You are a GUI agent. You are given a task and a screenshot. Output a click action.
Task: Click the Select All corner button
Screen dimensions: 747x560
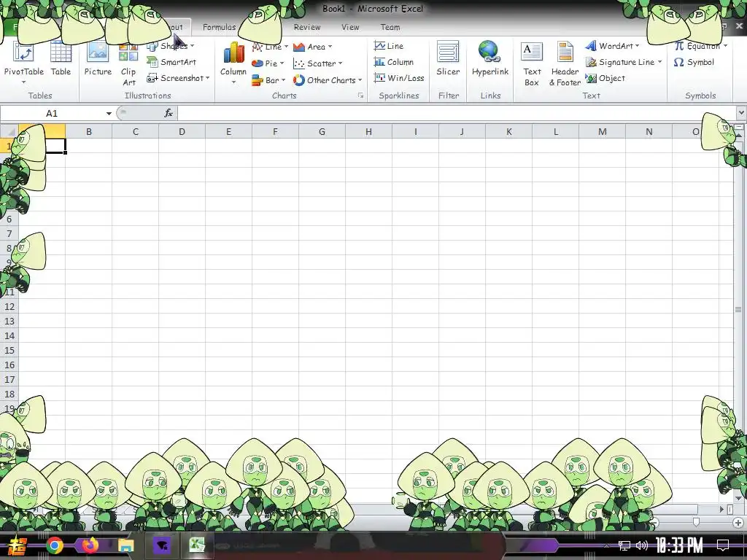pos(9,131)
